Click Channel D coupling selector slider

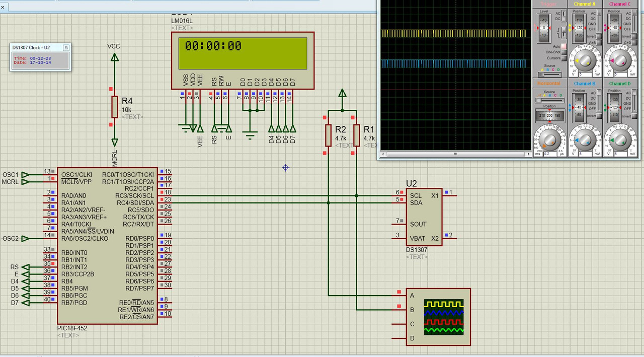(x=634, y=101)
